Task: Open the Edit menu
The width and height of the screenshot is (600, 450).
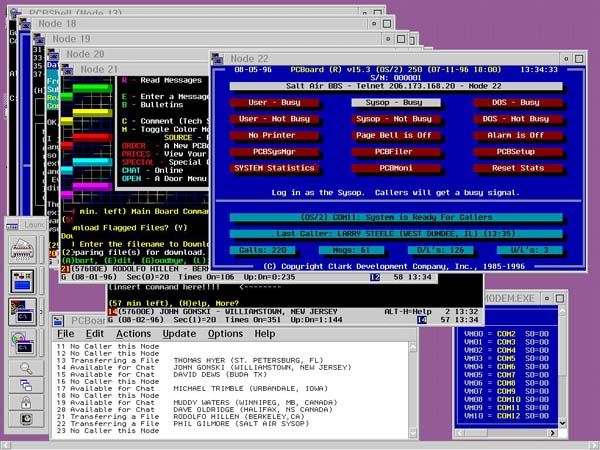Action: [95, 334]
